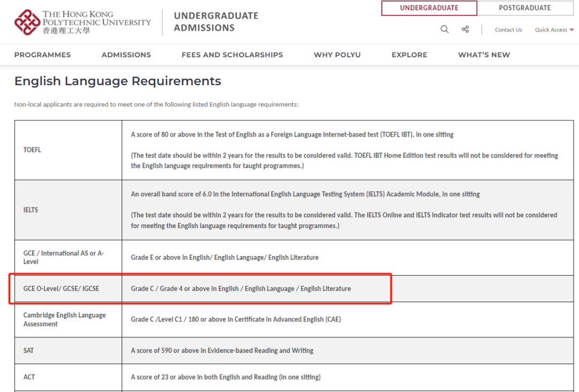
Task: Open Fees and Scholarships menu
Action: (232, 55)
